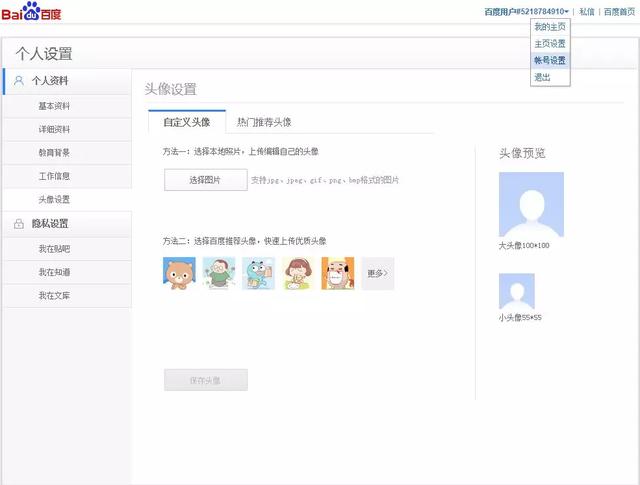Select the girl with brown hair avatar
Viewport: 640px width, 485px height.
point(298,273)
